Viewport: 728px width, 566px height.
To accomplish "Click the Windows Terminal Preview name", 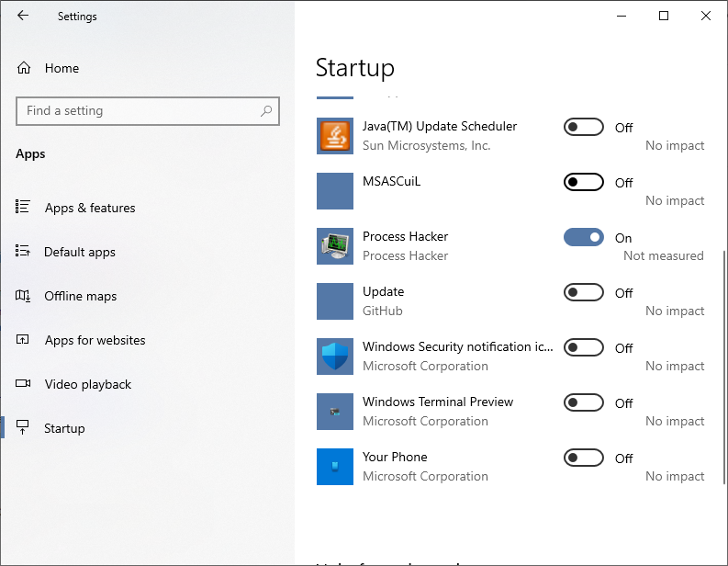I will coord(438,402).
